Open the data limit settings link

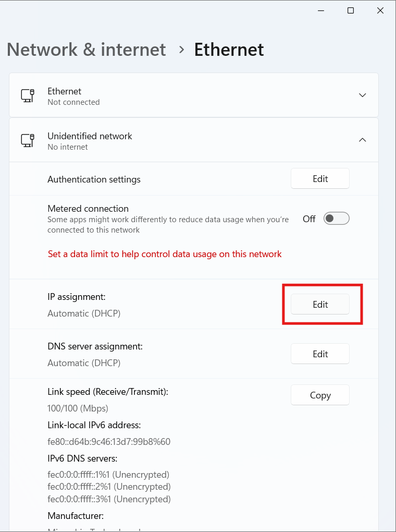[x=165, y=254]
